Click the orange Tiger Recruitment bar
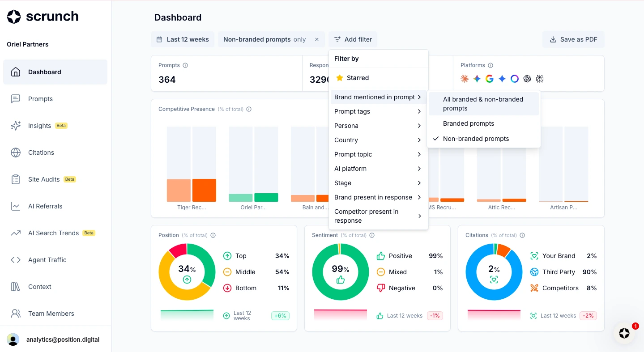This screenshot has height=352, width=644. click(x=204, y=190)
